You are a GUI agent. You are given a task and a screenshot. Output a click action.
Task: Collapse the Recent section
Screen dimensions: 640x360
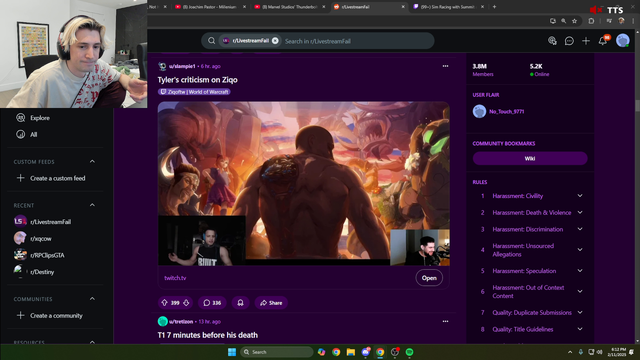click(x=92, y=205)
